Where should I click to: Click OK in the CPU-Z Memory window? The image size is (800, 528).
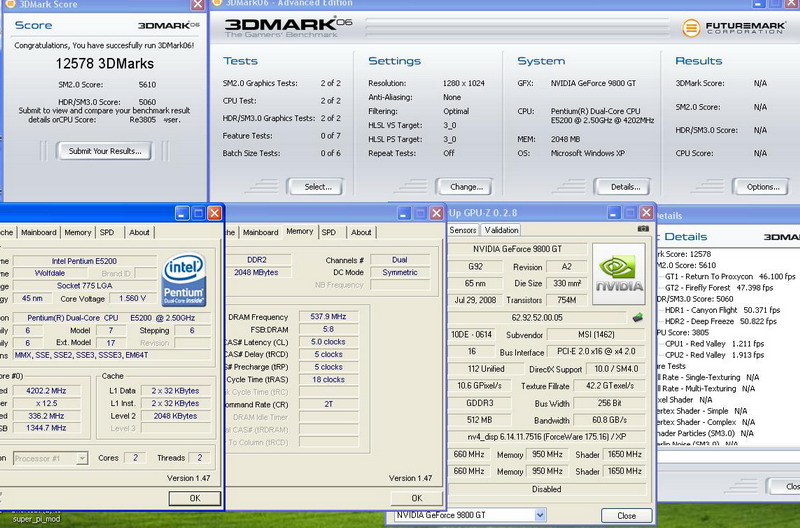point(416,498)
